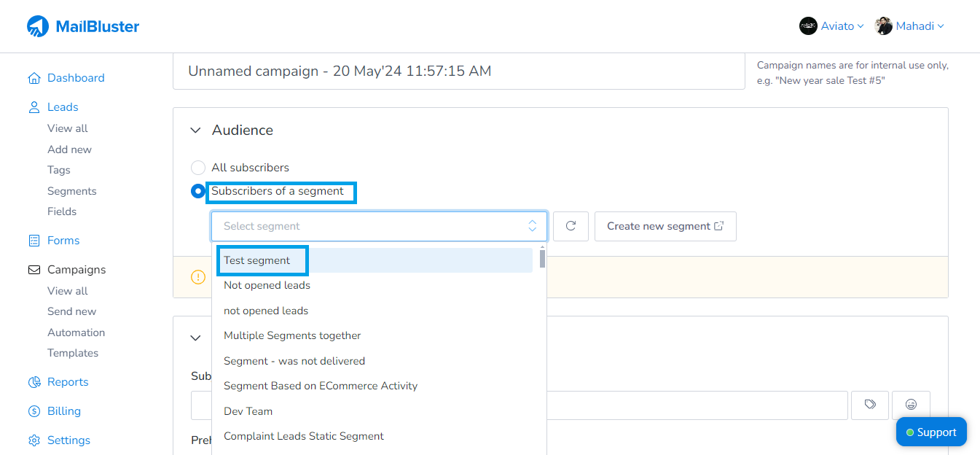Open Billing using the dollar icon
Screen dimensions: 980x455
[x=34, y=411]
